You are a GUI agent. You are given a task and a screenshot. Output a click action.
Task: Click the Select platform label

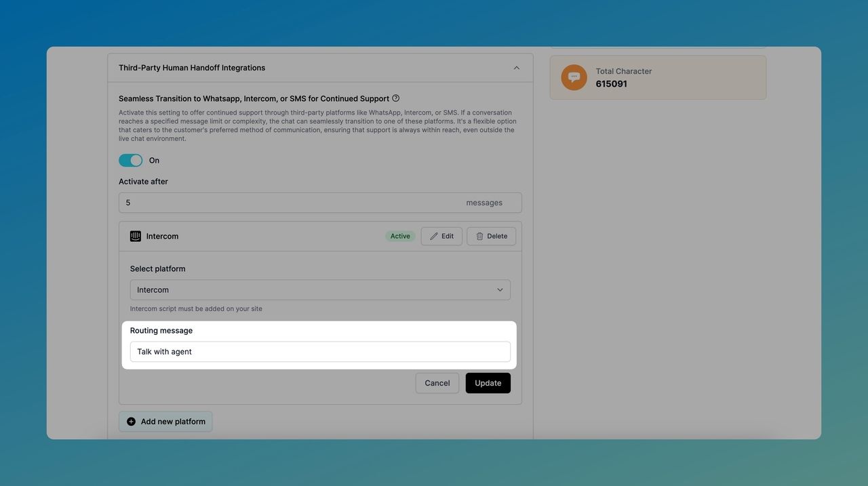point(158,269)
